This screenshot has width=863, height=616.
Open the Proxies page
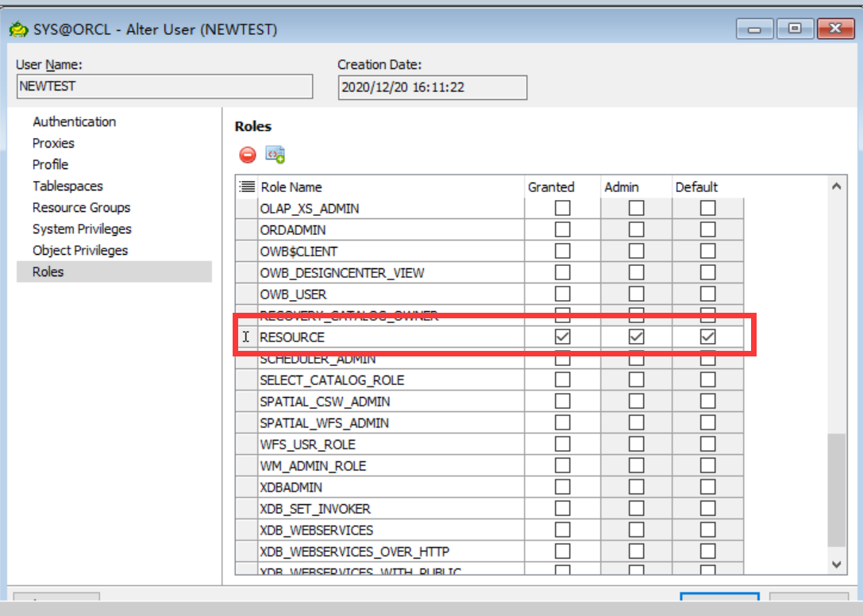[53, 143]
